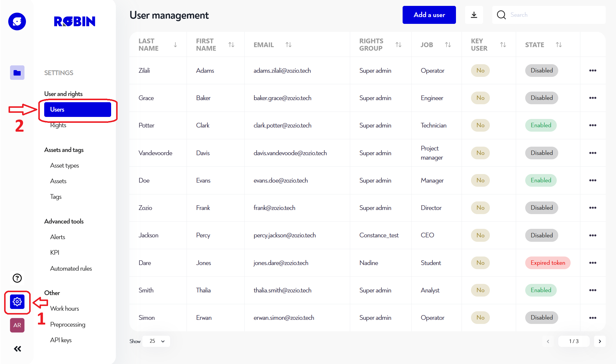Screen dimensions: 616x364
Task: Click Enabled state badge for Smith Thalia
Action: 541,290
